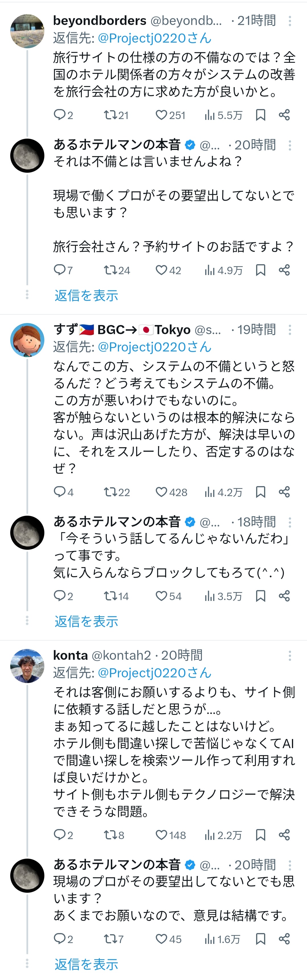Bookmark beyondborders' reply
Viewport: 307px width, 980px height.
(261, 115)
